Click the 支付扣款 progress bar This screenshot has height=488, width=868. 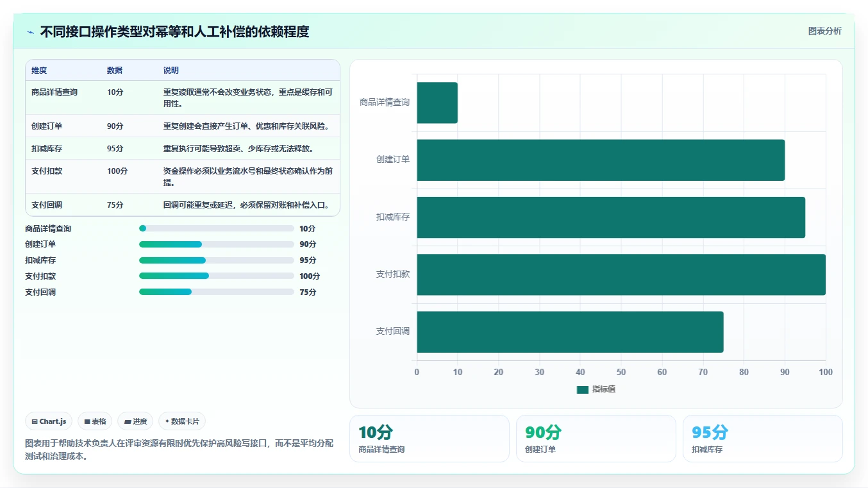click(217, 276)
